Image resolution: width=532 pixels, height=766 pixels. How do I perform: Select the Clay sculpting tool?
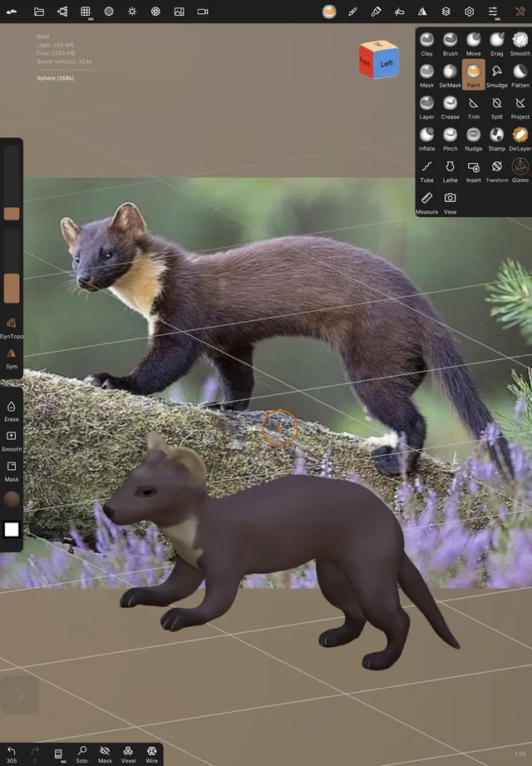[426, 43]
